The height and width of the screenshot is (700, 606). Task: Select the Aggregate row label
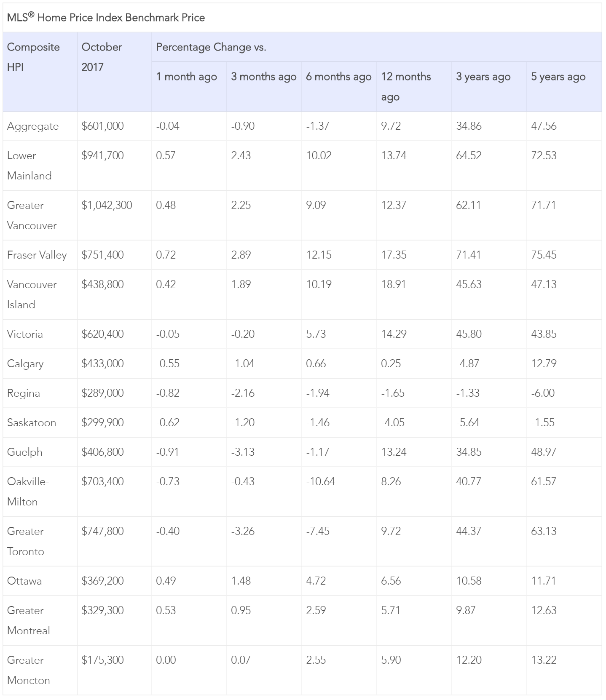point(33,126)
